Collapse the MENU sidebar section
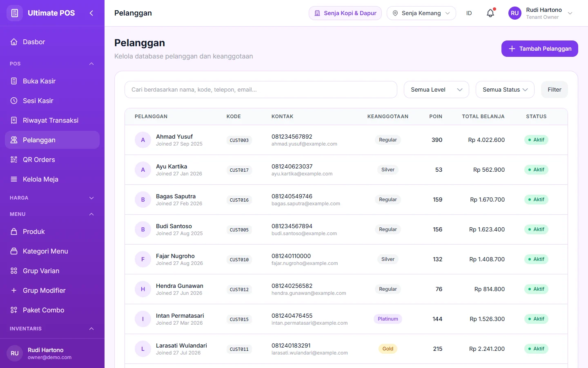 [91, 214]
